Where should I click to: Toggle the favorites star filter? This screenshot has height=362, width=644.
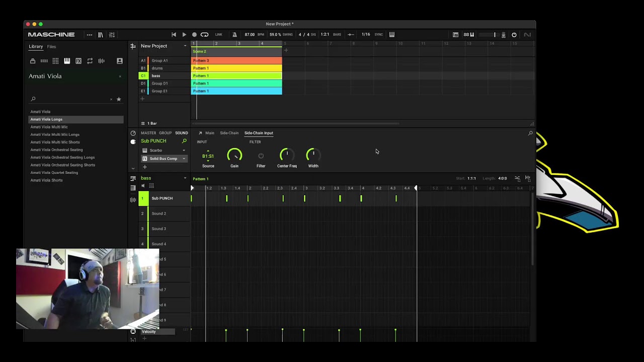119,99
